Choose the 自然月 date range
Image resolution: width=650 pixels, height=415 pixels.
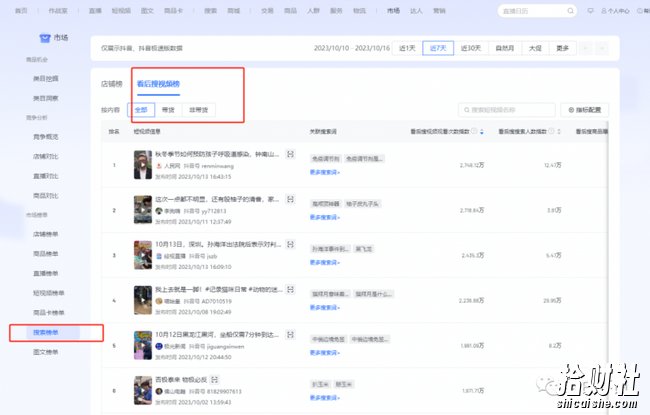pyautogui.click(x=505, y=48)
